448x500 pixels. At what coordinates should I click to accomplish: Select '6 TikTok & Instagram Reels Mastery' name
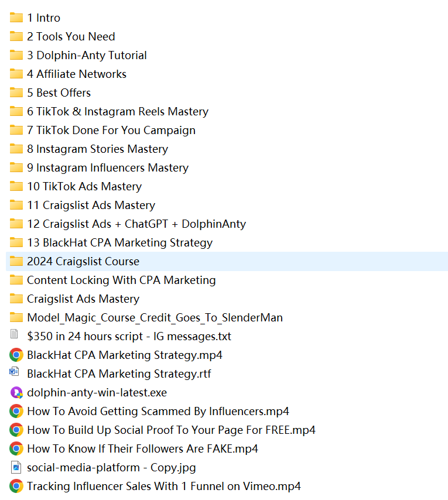[x=118, y=112]
